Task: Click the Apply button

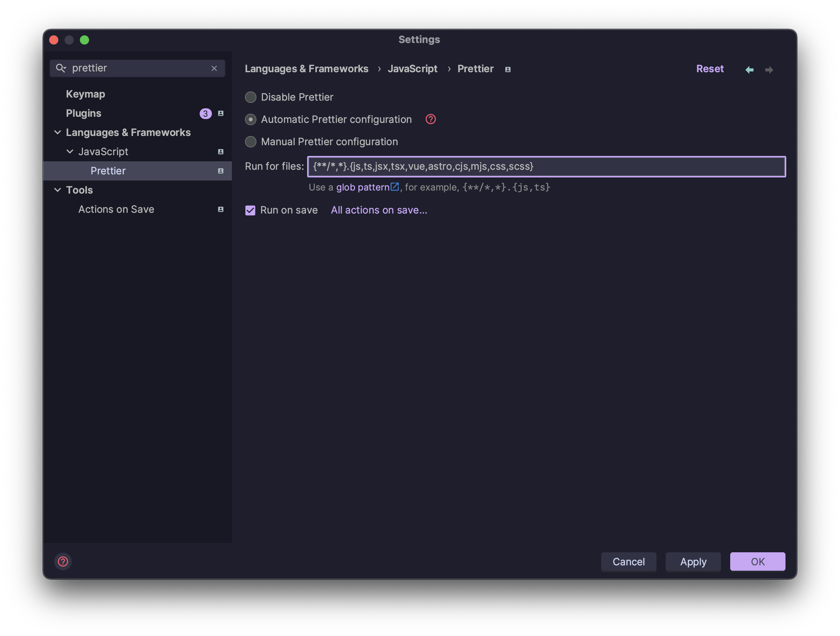Action: pyautogui.click(x=693, y=561)
